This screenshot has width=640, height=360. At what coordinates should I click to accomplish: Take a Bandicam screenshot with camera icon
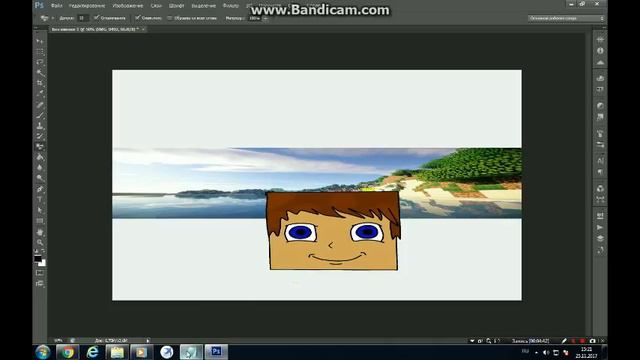tap(593, 341)
